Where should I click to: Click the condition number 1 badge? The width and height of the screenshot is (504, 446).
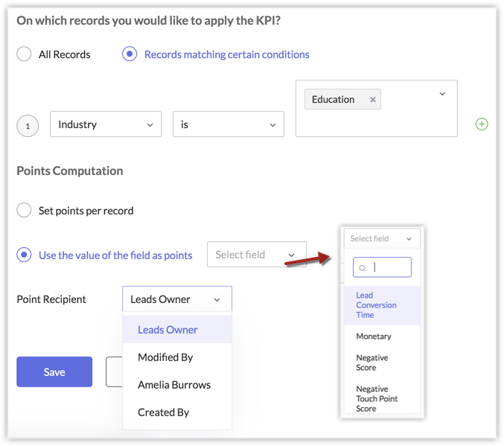tap(28, 126)
